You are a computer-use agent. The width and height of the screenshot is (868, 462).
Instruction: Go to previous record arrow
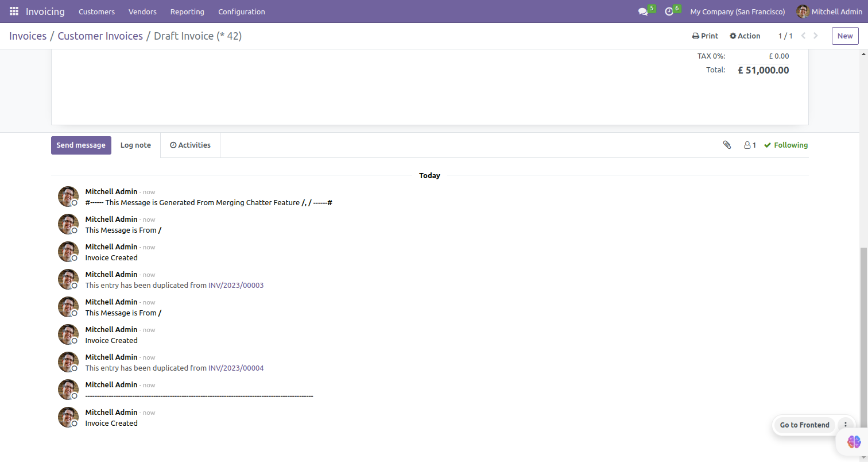pyautogui.click(x=803, y=36)
